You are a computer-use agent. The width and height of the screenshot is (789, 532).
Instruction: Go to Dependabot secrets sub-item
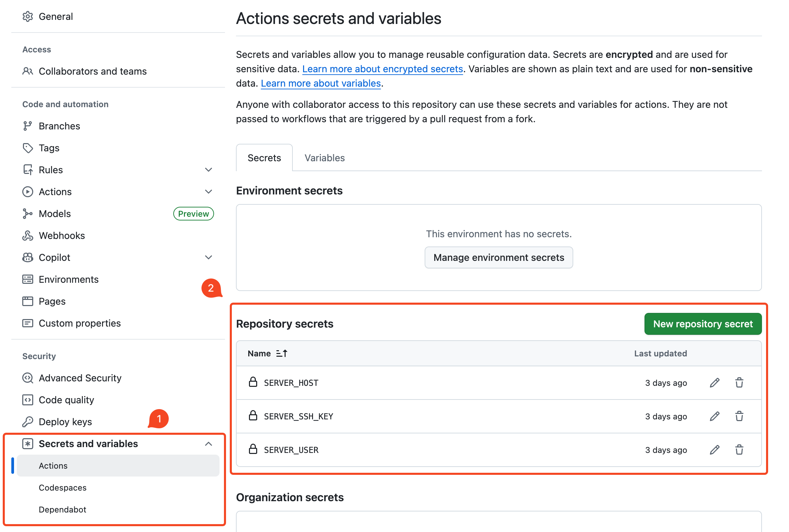[x=62, y=509]
